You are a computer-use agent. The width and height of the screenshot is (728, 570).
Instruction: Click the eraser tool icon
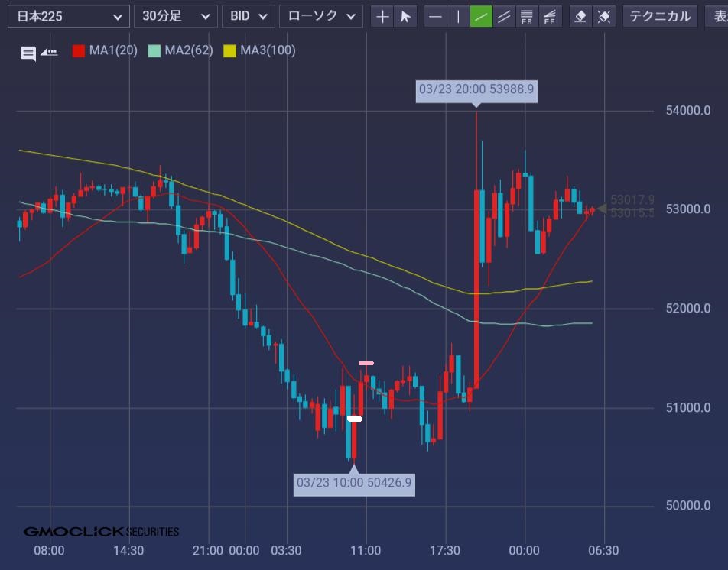click(580, 16)
